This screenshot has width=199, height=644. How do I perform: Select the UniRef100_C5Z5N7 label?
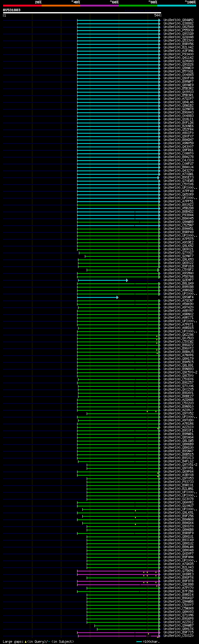coord(178,225)
